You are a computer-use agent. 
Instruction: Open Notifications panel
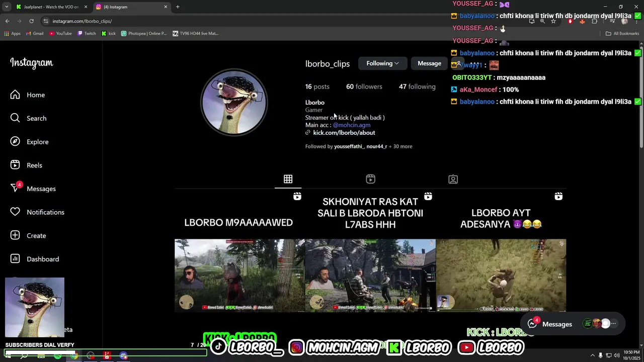tap(37, 212)
